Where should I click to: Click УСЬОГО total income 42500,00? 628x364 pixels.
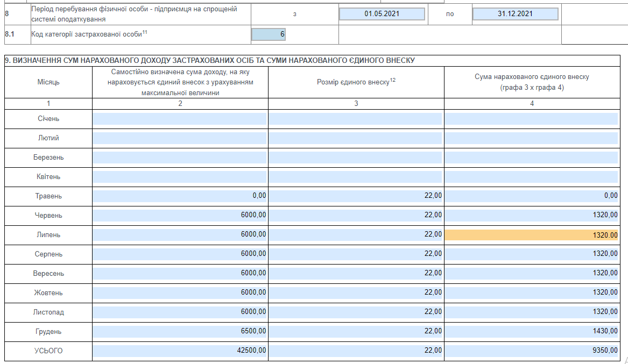pyautogui.click(x=179, y=351)
